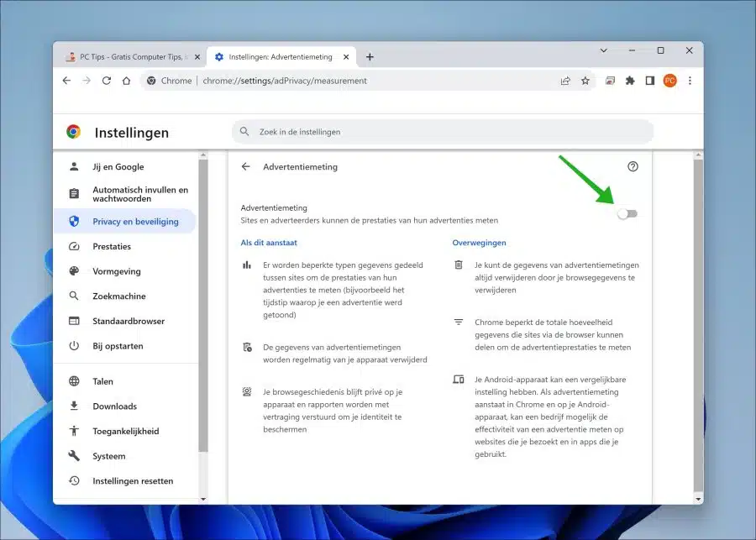The image size is (756, 540).
Task: Open the PC profile avatar
Action: 669,81
